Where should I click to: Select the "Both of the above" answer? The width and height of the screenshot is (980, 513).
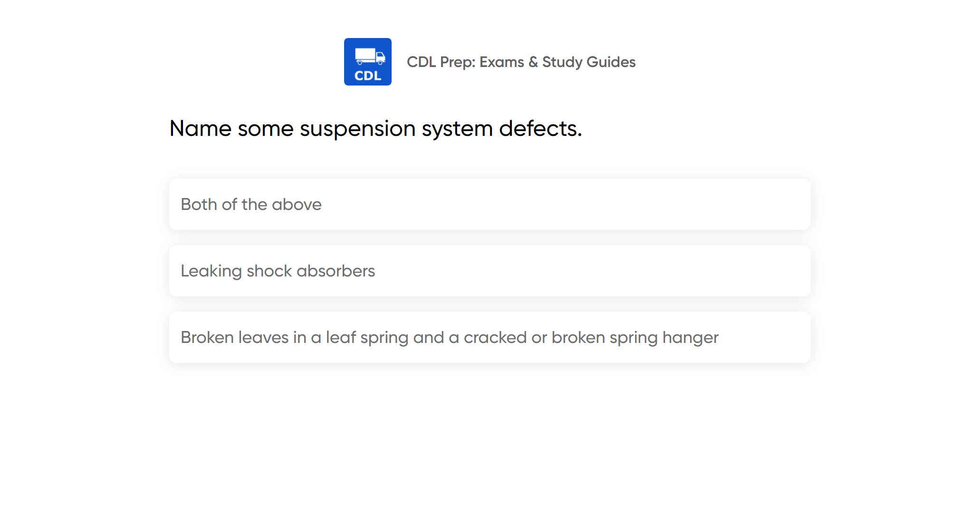[x=490, y=204]
